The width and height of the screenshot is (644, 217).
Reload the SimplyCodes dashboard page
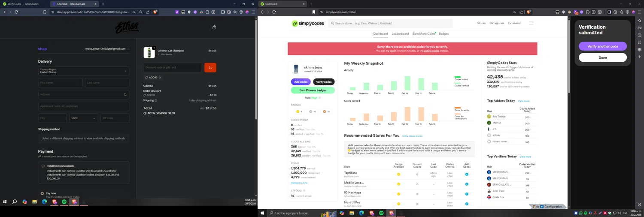274,12
